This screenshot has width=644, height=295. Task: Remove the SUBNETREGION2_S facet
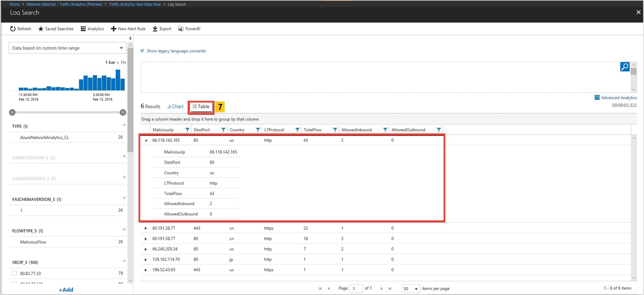[x=124, y=177]
